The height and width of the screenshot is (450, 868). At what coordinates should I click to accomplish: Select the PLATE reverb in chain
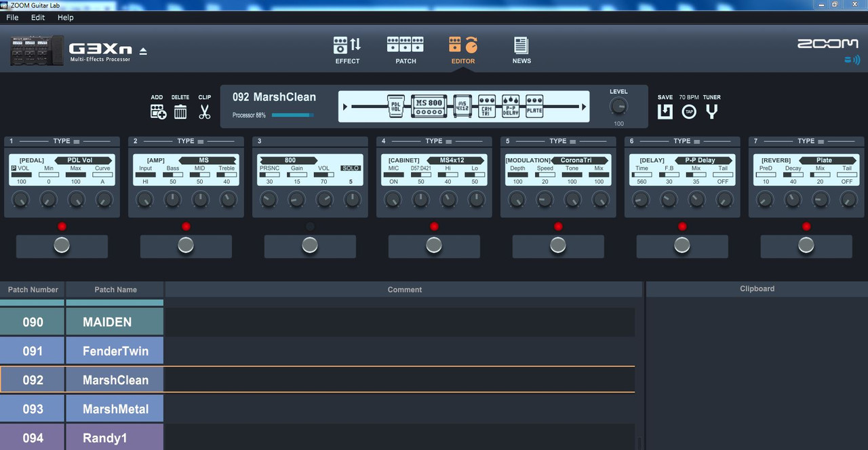point(534,107)
